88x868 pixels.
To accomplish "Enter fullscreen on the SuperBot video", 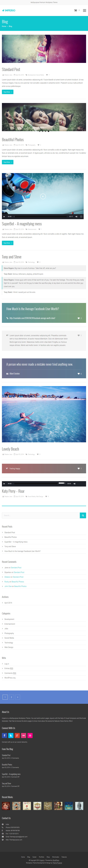I will click(81, 216).
